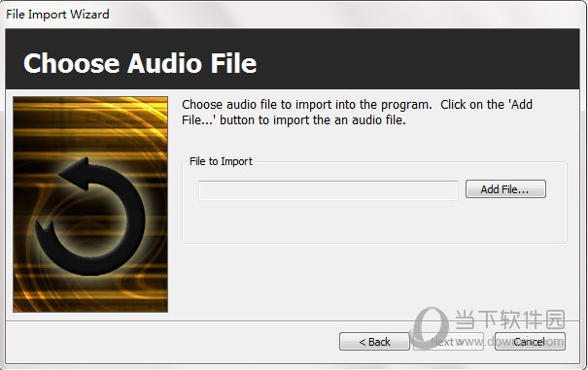Click the Chinese watermark text 当下软件园
This screenshot has width=588, height=370.
(x=510, y=320)
